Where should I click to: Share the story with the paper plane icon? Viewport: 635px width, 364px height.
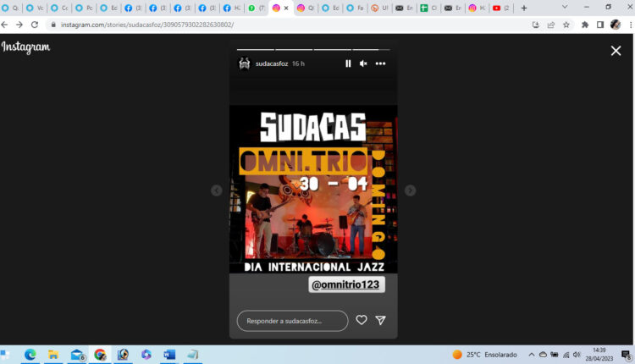click(380, 320)
